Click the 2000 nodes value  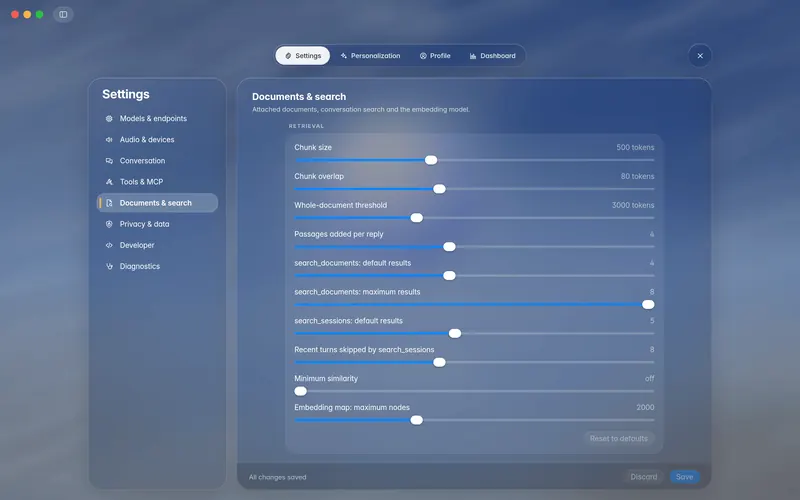[x=645, y=407]
